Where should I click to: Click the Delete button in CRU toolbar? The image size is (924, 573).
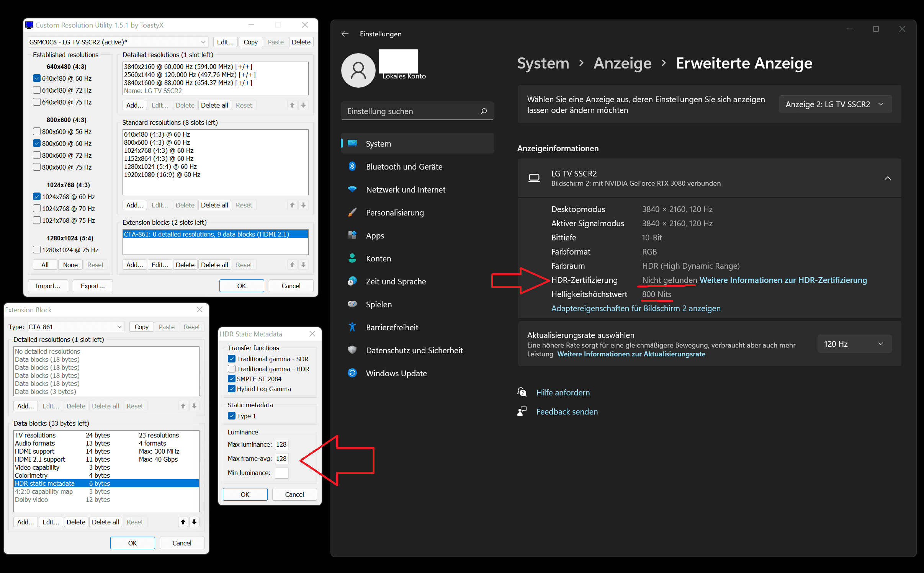(x=300, y=41)
